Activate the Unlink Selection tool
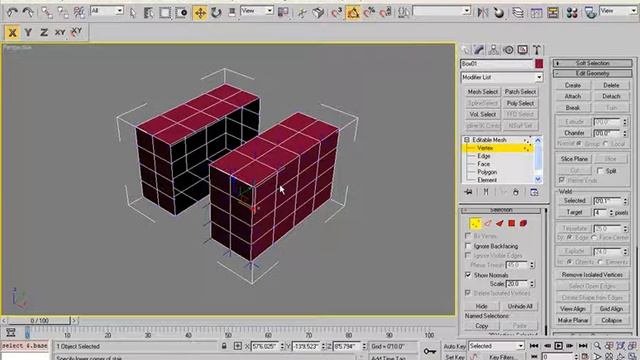This screenshot has width=640, height=360. [x=62, y=13]
